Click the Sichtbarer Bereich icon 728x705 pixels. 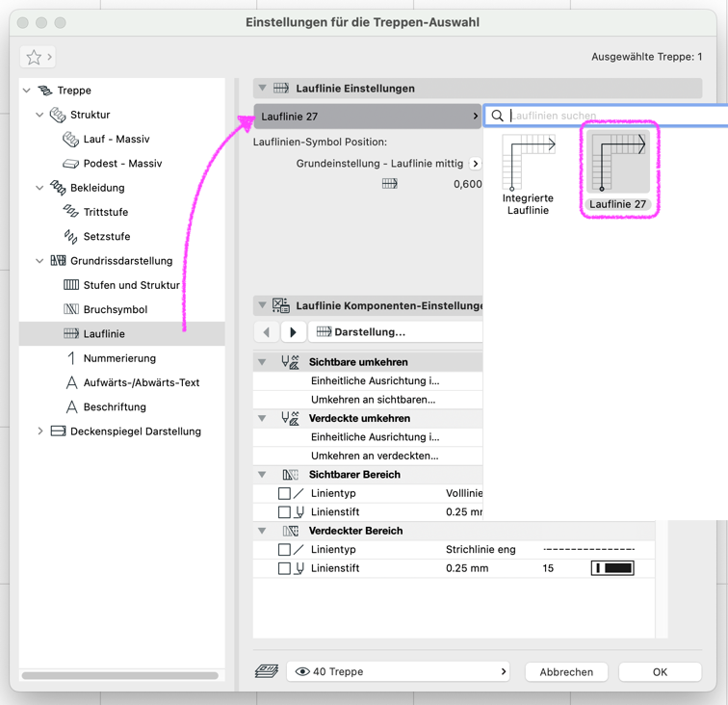(x=290, y=475)
